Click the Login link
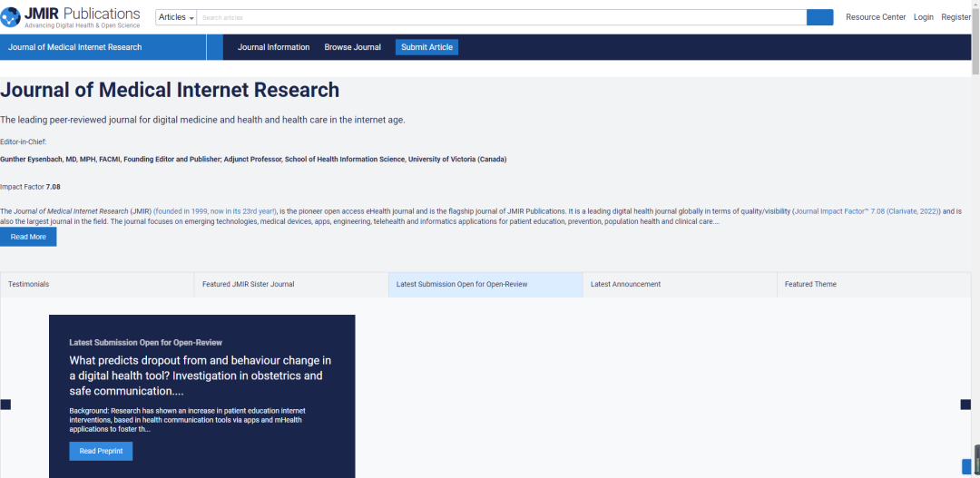The height and width of the screenshot is (478, 980). click(x=923, y=17)
